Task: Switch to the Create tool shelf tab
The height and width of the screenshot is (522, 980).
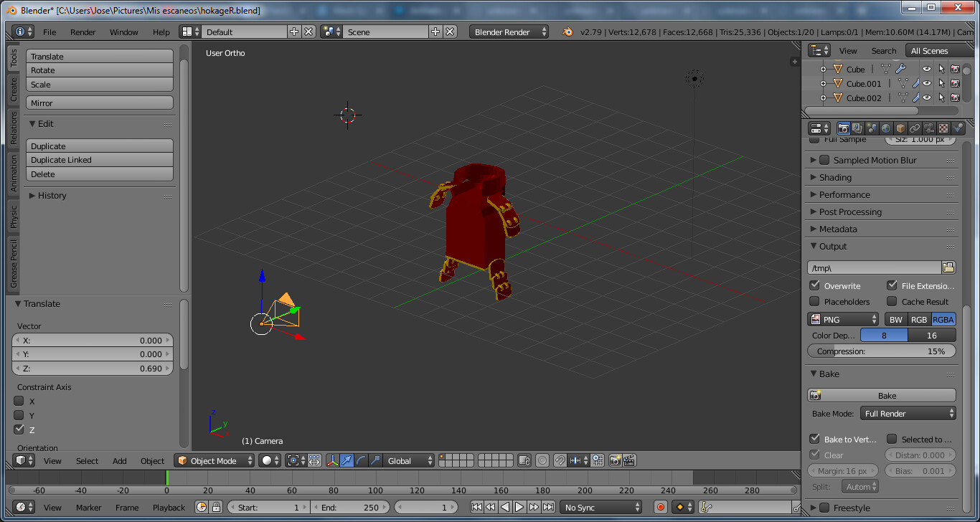Action: pos(14,89)
